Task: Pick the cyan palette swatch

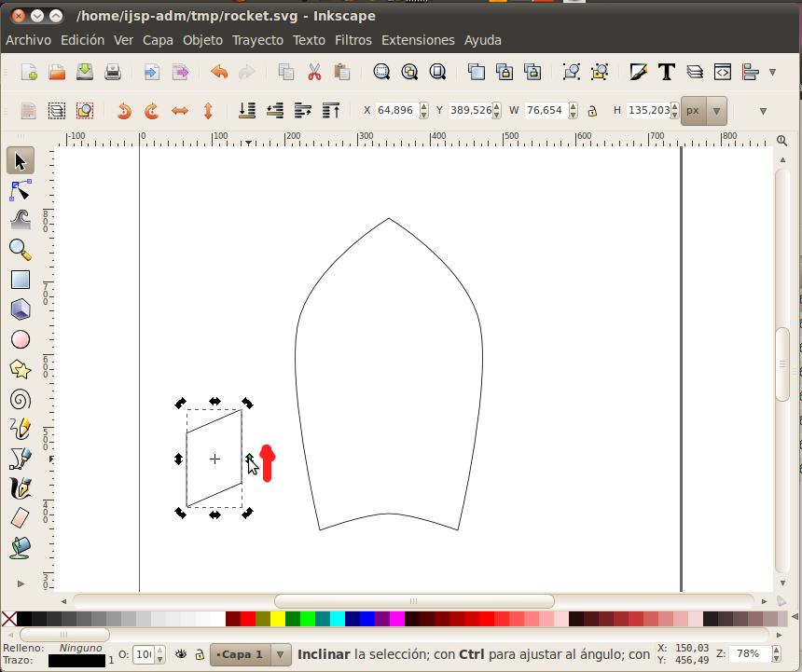Action: (338, 619)
